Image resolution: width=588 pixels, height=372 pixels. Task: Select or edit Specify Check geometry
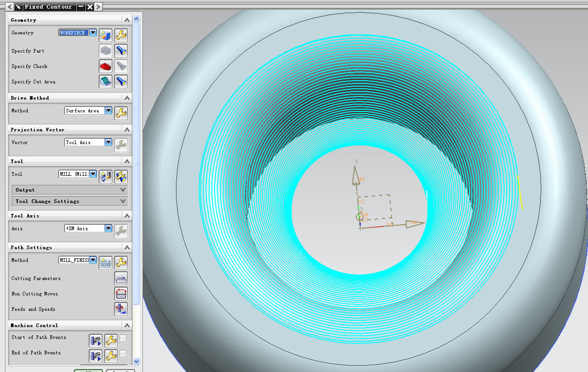106,66
